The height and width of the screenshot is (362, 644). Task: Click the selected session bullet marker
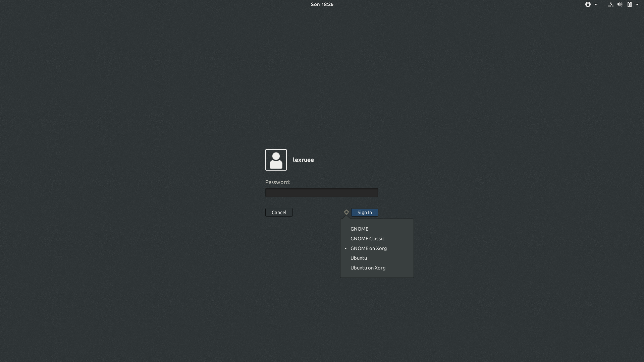345,248
